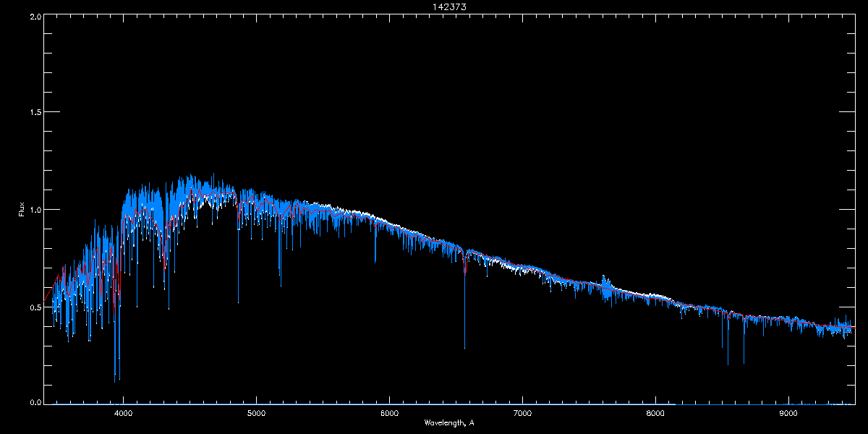Click the Flux y-axis label
Image resolution: width=868 pixels, height=434 pixels.
(22, 210)
